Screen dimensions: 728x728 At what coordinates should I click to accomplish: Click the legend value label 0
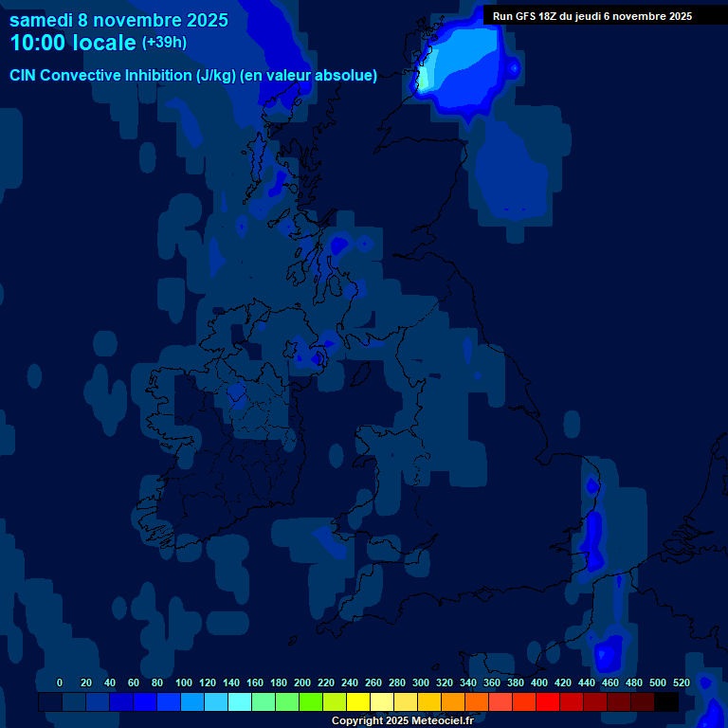60,682
